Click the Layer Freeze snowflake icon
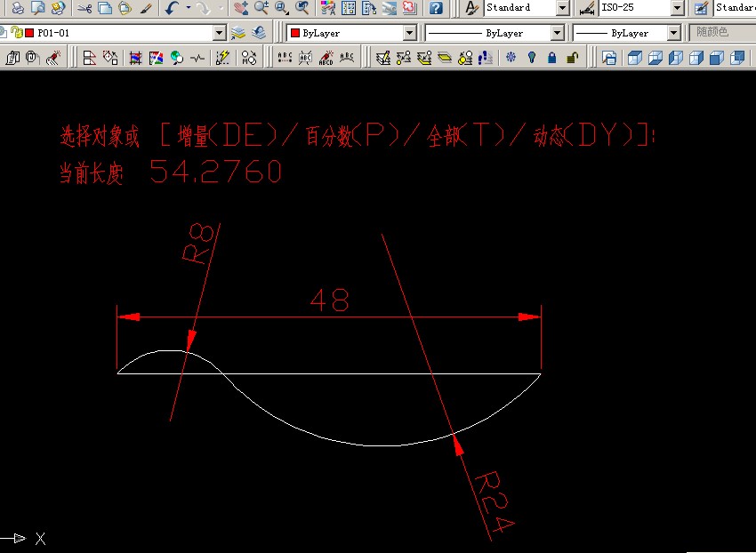 click(511, 59)
